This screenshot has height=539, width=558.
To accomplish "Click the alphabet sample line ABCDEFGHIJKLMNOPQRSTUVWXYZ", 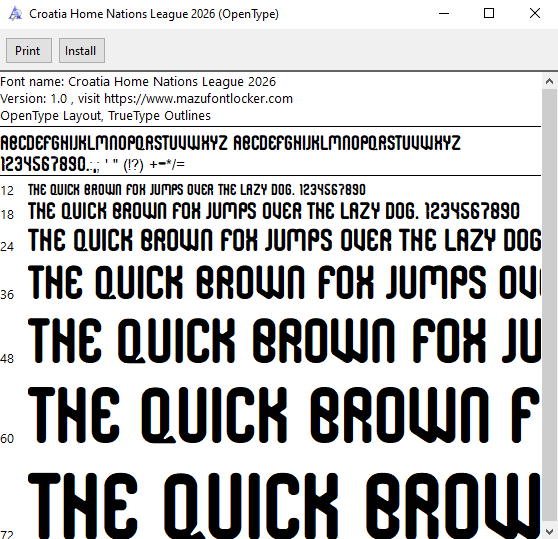I will 230,143.
